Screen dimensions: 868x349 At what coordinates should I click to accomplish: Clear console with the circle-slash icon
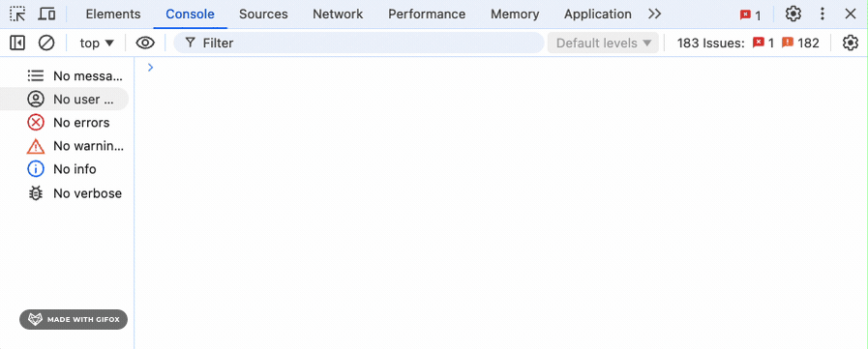46,43
